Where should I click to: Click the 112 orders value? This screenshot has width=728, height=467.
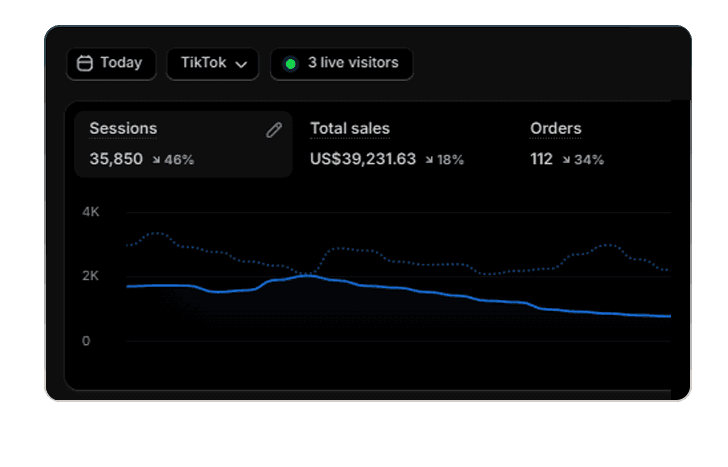(x=541, y=159)
